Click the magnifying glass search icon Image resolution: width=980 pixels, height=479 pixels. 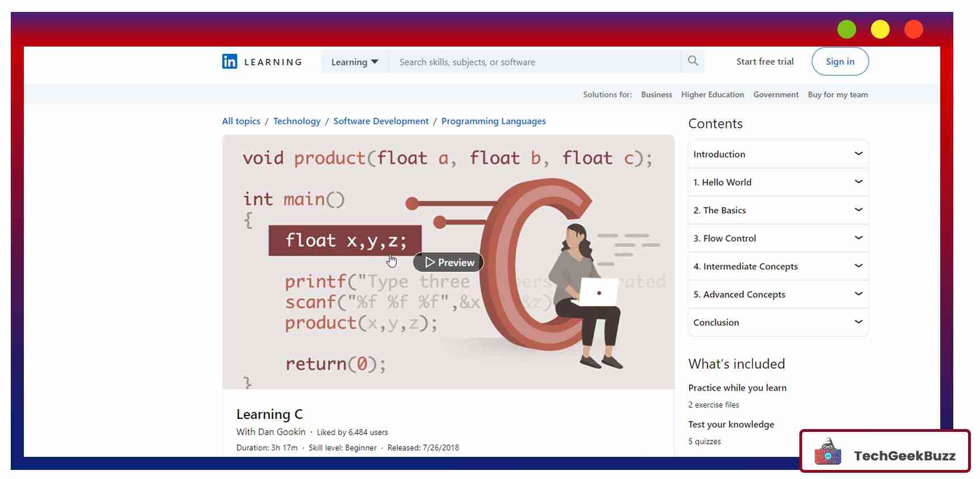point(693,61)
